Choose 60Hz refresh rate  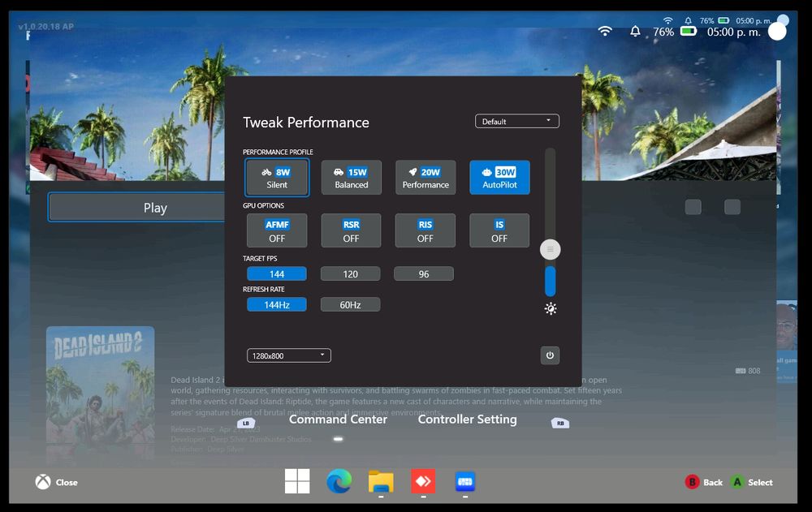[x=351, y=304]
